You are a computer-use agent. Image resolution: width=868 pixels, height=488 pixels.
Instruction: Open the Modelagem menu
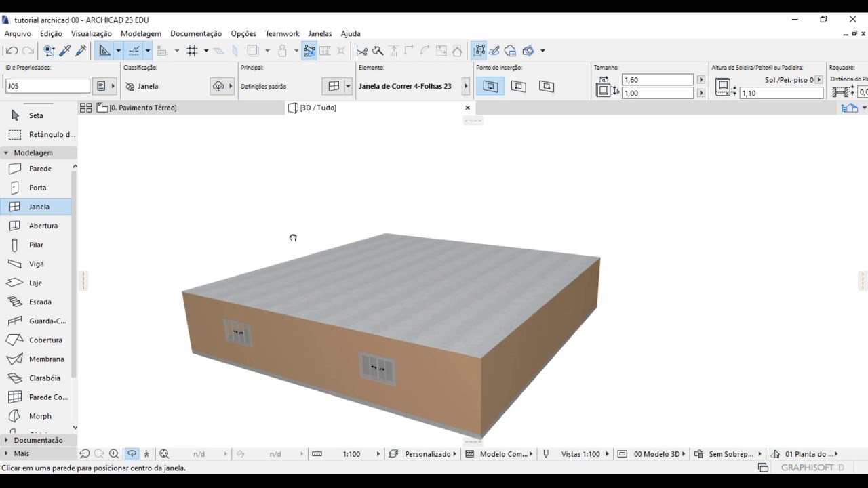click(x=141, y=33)
